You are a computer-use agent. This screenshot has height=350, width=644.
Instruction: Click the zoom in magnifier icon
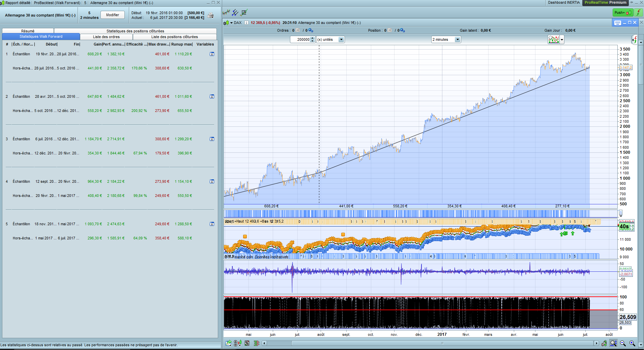click(x=632, y=343)
